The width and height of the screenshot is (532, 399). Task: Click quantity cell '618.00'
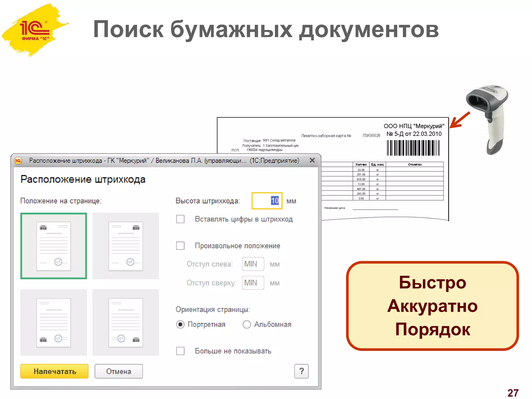click(361, 179)
